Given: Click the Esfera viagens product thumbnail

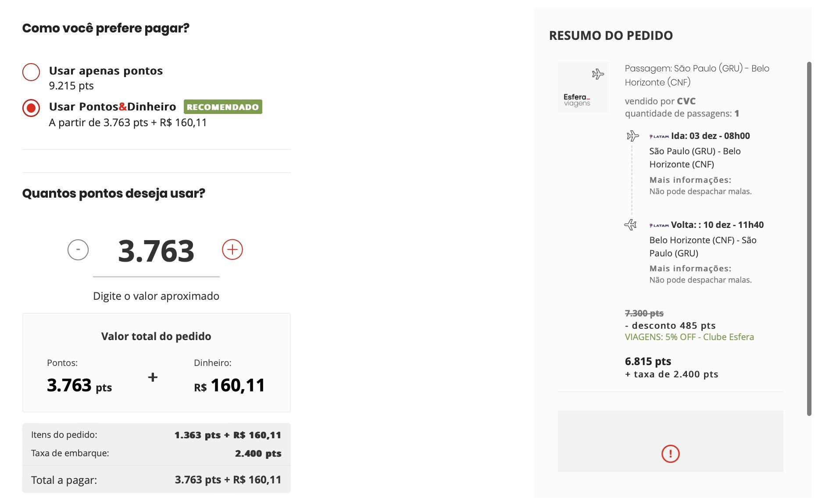Looking at the screenshot, I should [x=583, y=87].
